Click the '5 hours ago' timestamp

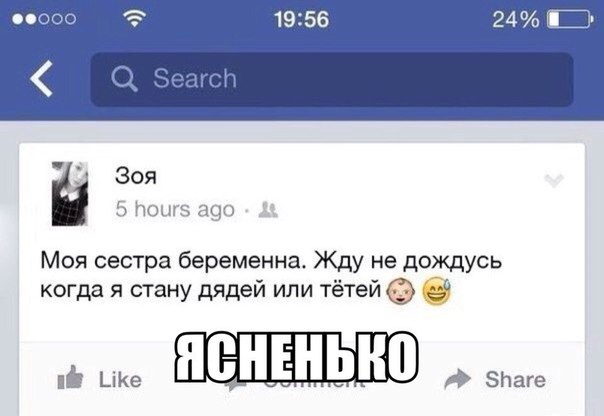pyautogui.click(x=175, y=210)
